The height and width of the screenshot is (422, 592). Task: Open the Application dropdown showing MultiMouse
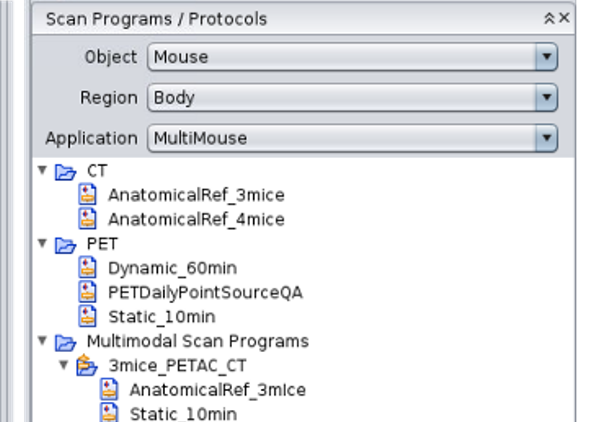point(352,138)
